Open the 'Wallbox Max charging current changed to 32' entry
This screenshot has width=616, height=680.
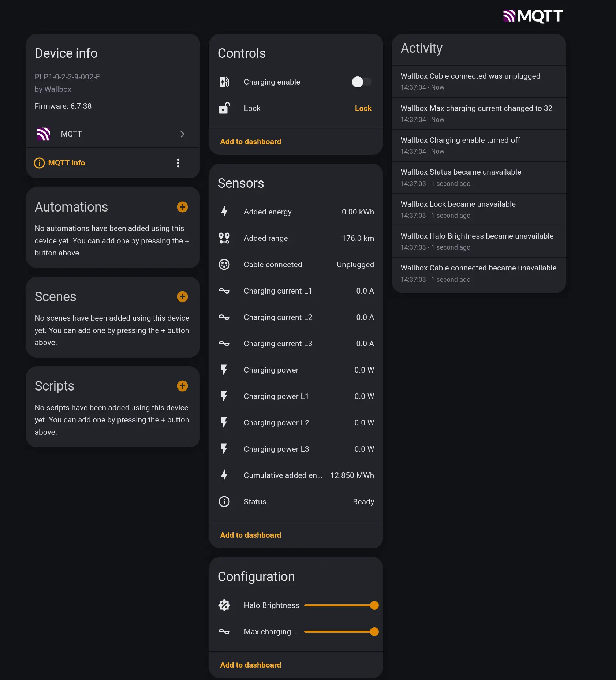479,113
